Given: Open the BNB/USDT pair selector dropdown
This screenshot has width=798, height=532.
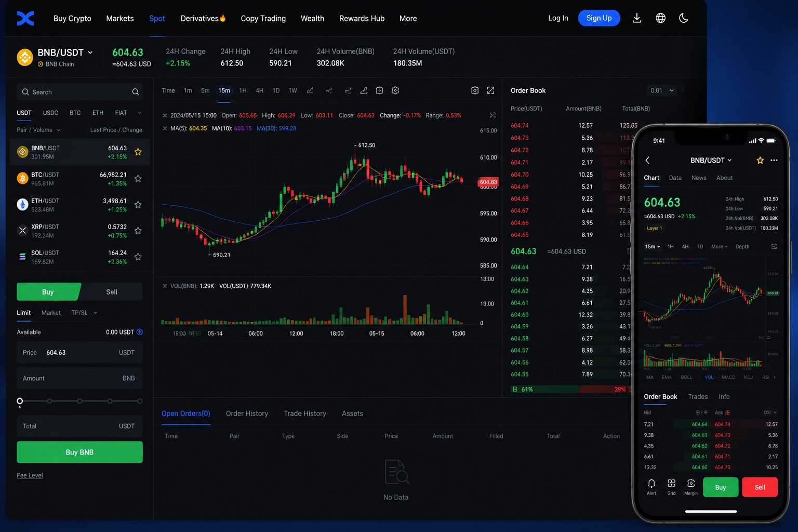Looking at the screenshot, I should 65,52.
